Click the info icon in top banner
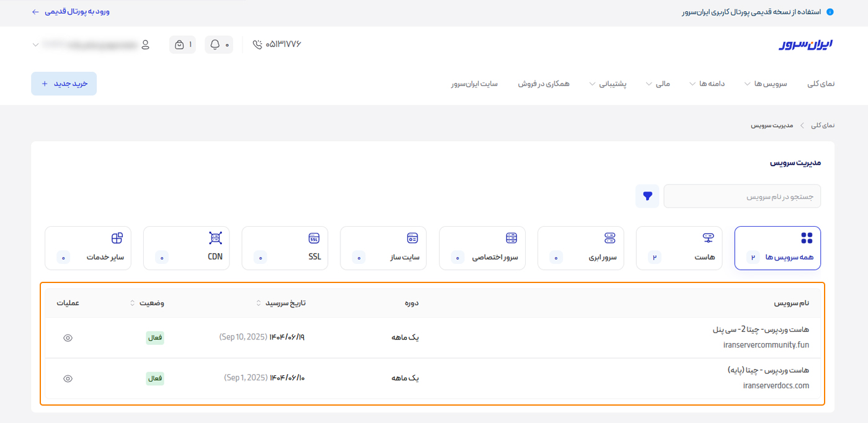This screenshot has height=423, width=868. pos(830,12)
